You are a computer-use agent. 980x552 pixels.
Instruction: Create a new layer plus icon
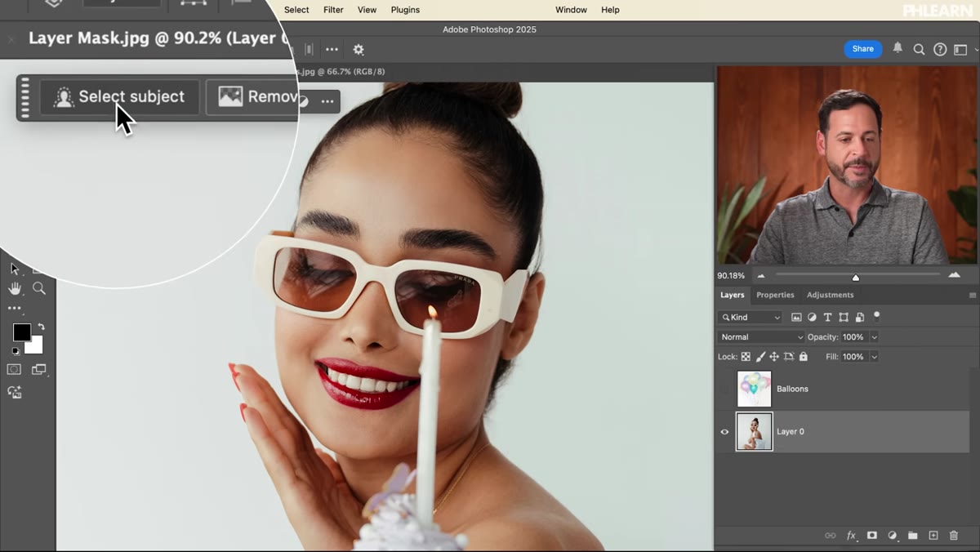coord(933,536)
